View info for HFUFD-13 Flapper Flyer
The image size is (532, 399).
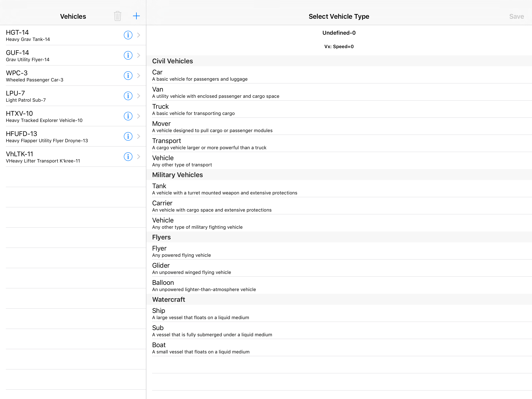point(128,136)
